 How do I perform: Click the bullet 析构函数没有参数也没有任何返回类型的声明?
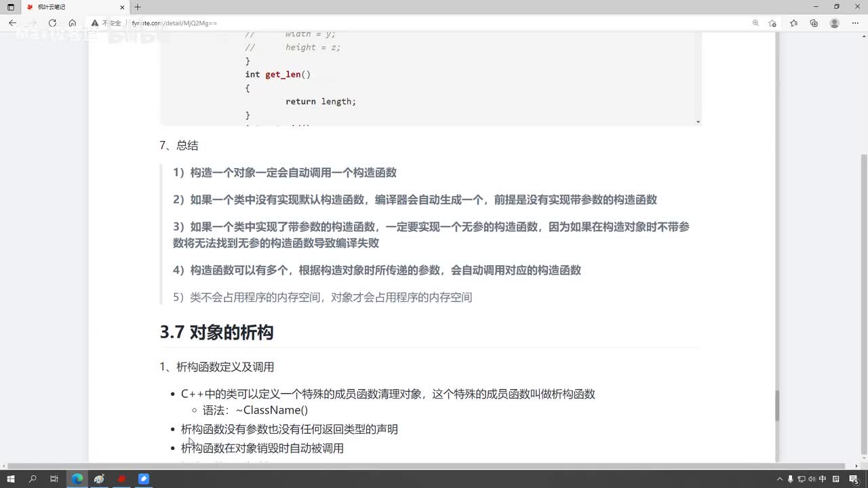(290, 429)
